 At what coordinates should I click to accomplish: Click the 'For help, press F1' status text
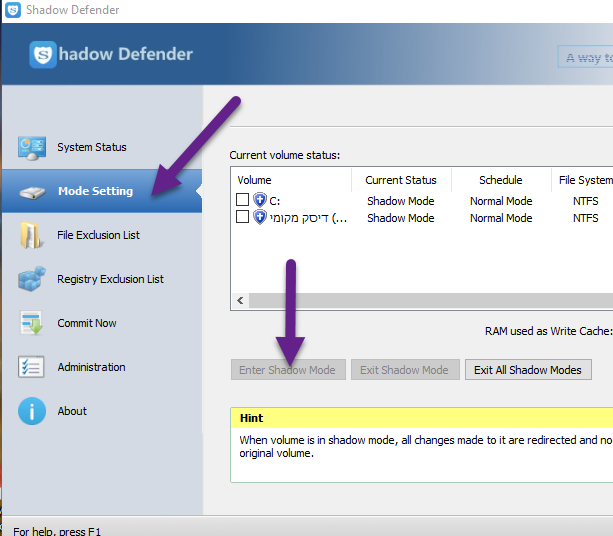click(57, 531)
